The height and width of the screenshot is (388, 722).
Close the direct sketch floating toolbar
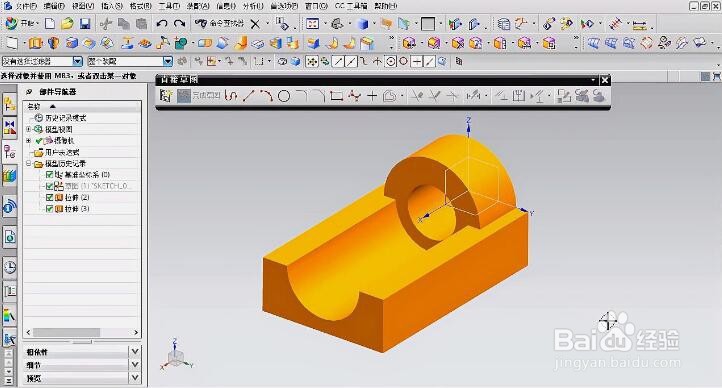click(605, 80)
